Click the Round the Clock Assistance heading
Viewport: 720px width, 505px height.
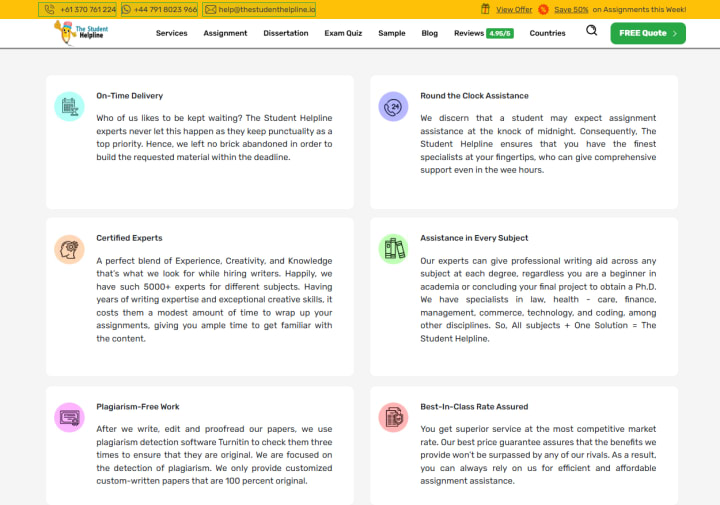point(474,95)
